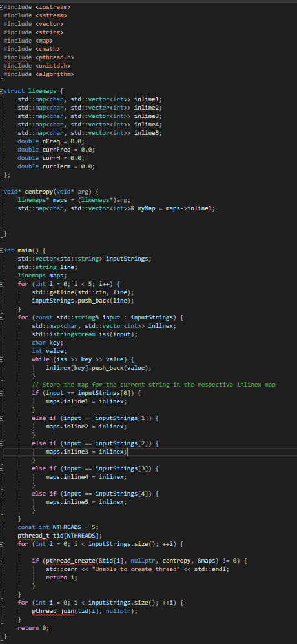The height and width of the screenshot is (644, 297).
Task: Click the '#include <sstream>' line
Action: (x=36, y=15)
